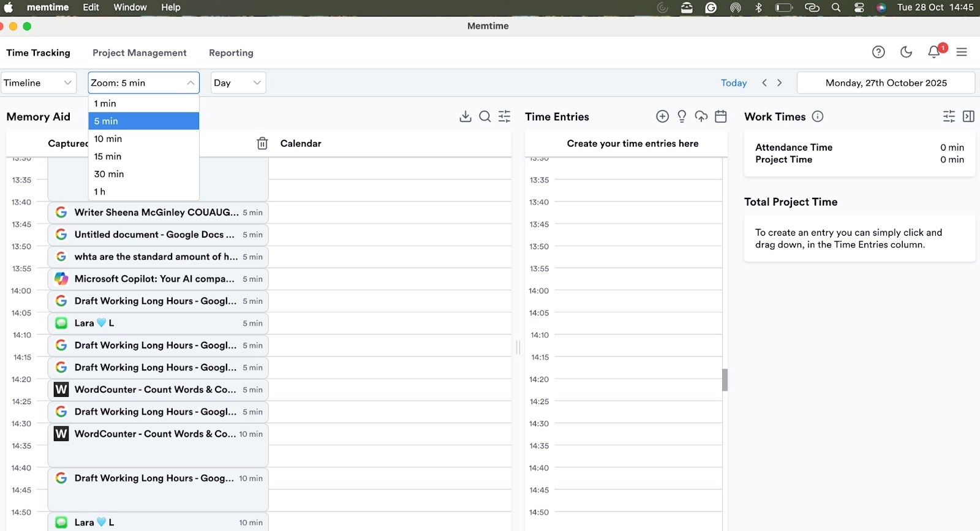
Task: Collapse the Work Times side panel
Action: coord(968,116)
